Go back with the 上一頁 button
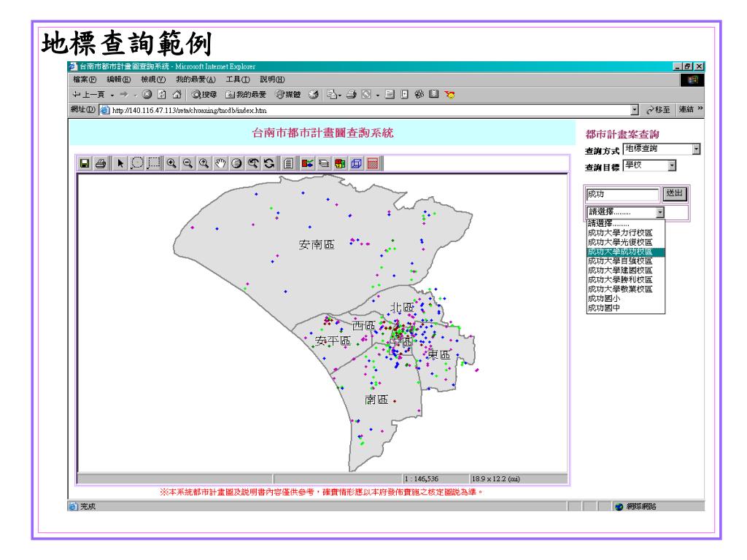Image resolution: width=747 pixels, height=560 pixels. [x=88, y=95]
